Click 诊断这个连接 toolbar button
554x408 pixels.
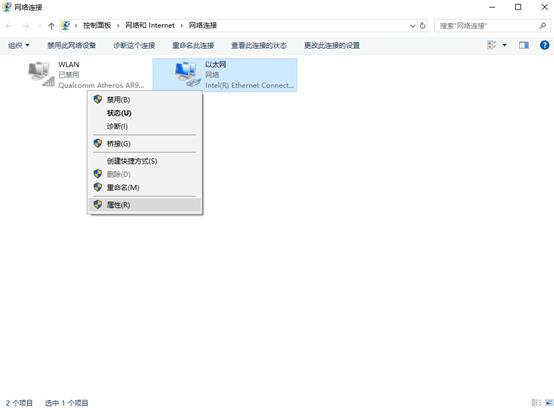point(134,45)
